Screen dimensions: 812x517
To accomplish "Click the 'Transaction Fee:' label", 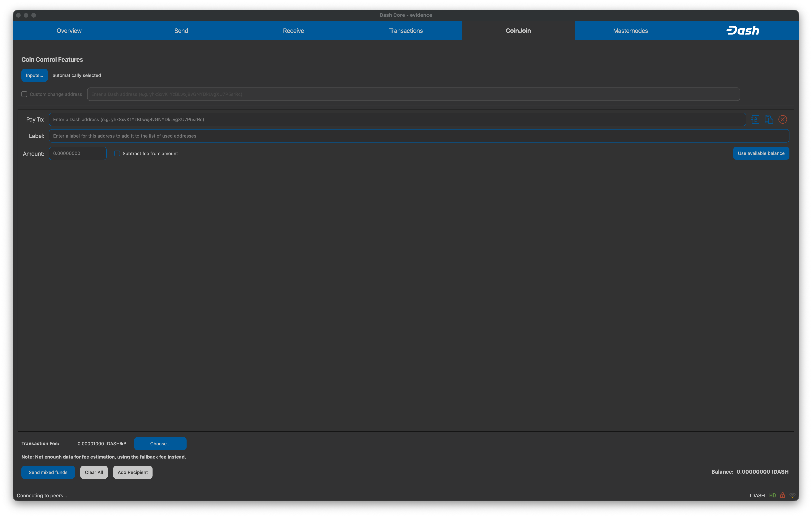I will pyautogui.click(x=40, y=443).
